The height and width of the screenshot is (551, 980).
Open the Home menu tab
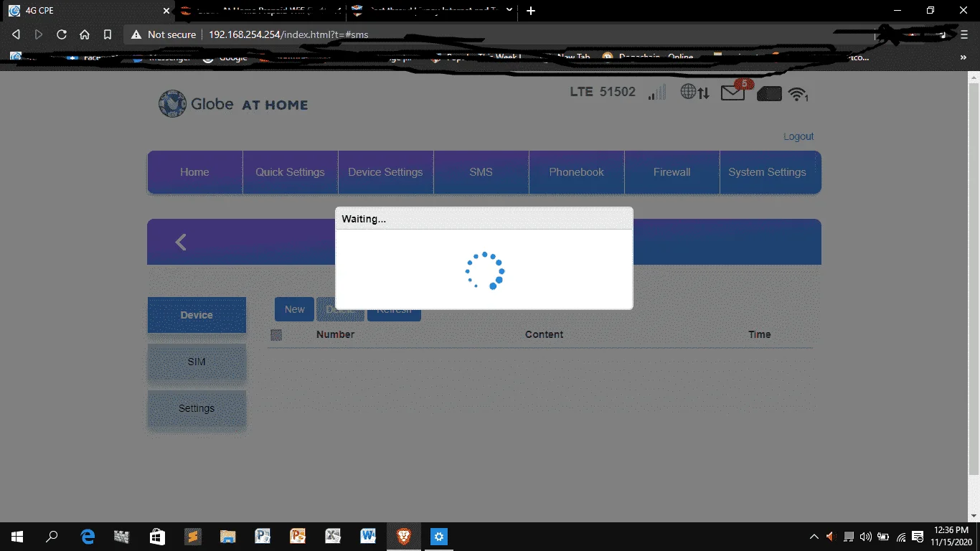pyautogui.click(x=194, y=172)
